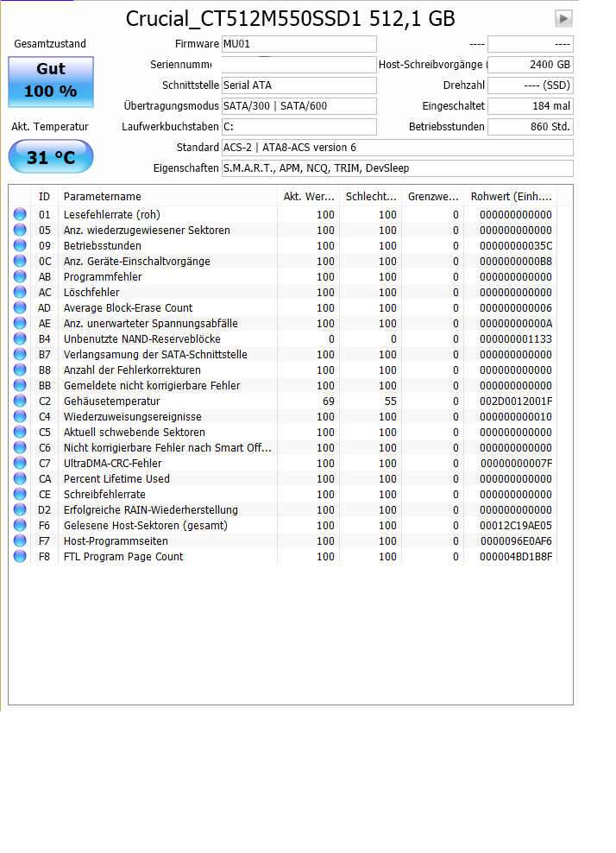Click status orb for Average Block-Erase Count
Image resolution: width=616 pixels, height=853 pixels.
(20, 307)
